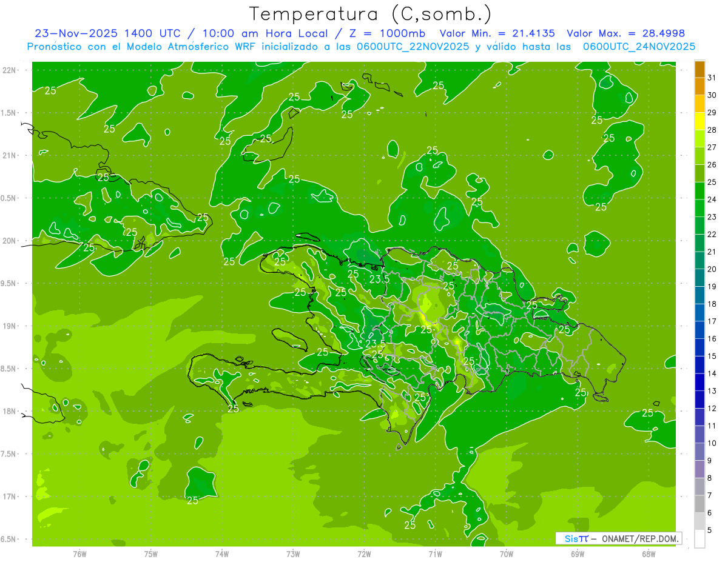Click the 71W longitude axis label

[435, 554]
